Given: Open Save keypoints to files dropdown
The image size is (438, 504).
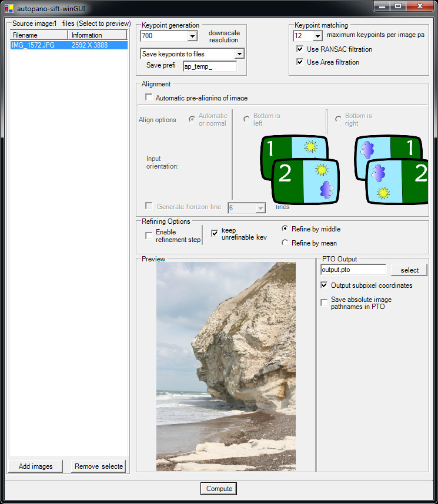Looking at the screenshot, I should coord(239,53).
